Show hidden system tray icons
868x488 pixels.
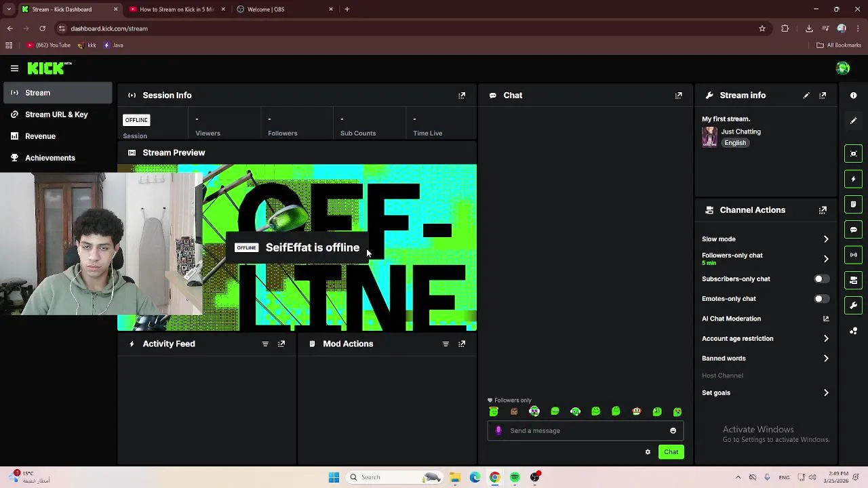pos(738,477)
